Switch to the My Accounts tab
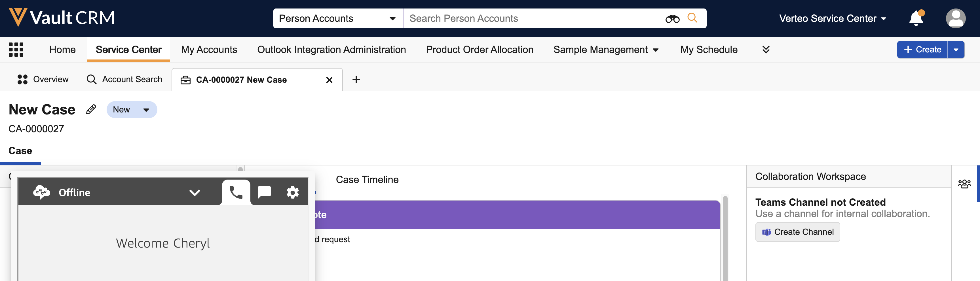The image size is (980, 281). coord(209,50)
